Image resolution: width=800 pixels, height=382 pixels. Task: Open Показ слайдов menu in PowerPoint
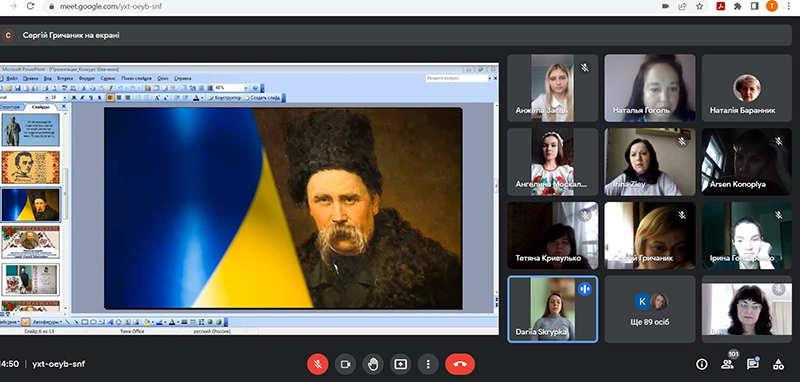(136, 79)
